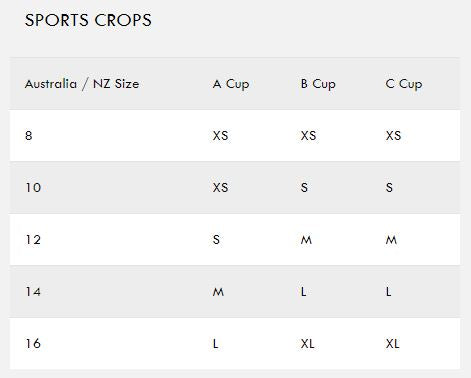Click the S value for size 12 A Cup
471x378 pixels.
[x=216, y=240]
